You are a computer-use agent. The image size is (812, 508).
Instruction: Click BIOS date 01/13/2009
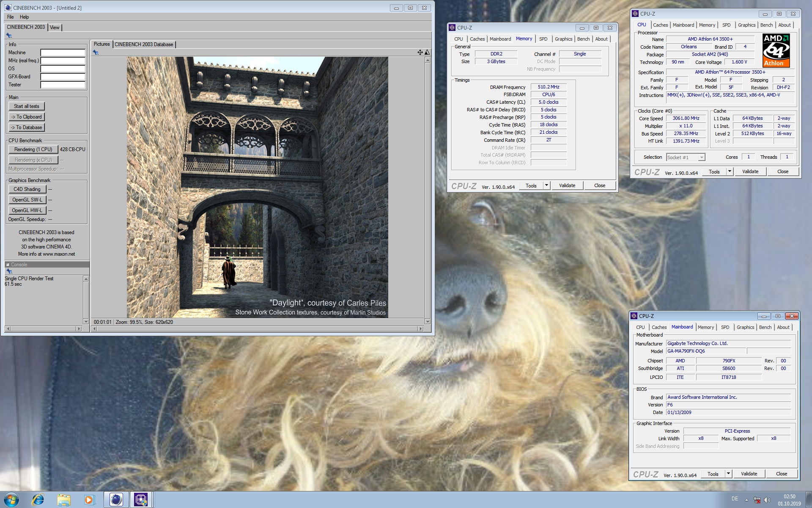(x=728, y=412)
